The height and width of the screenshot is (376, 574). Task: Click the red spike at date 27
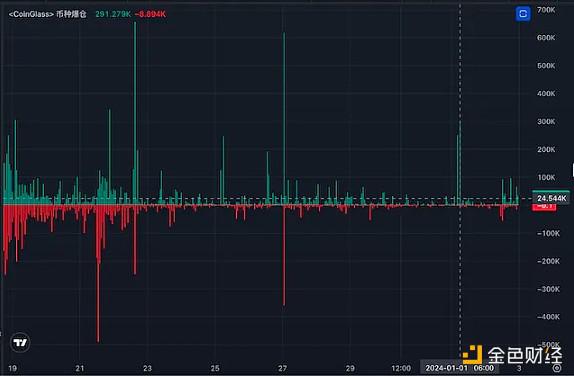(x=284, y=255)
